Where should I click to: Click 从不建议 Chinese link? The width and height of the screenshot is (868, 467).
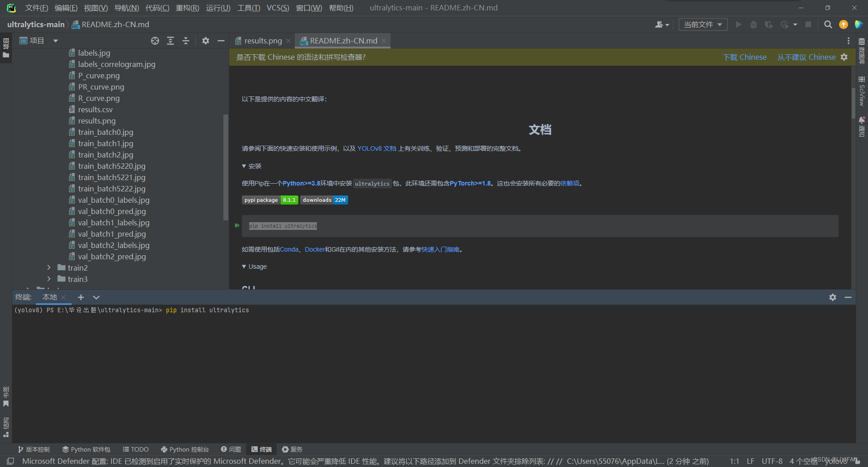click(806, 57)
